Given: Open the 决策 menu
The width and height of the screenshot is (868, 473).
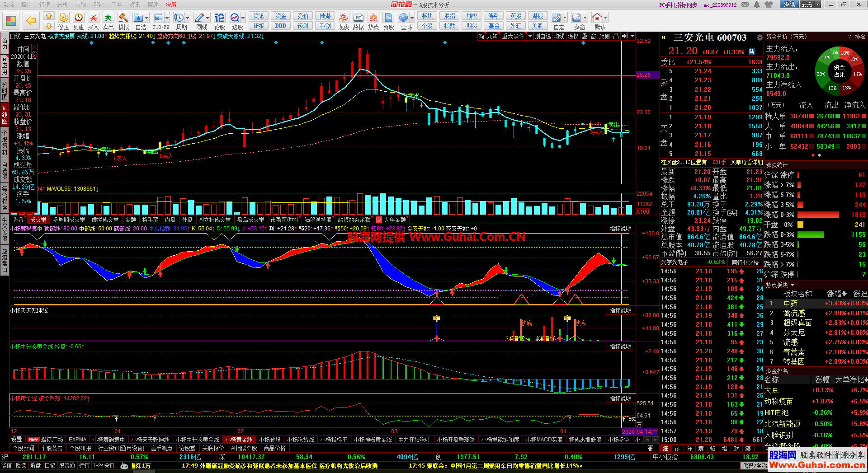Looking at the screenshot, I should click(x=171, y=5).
